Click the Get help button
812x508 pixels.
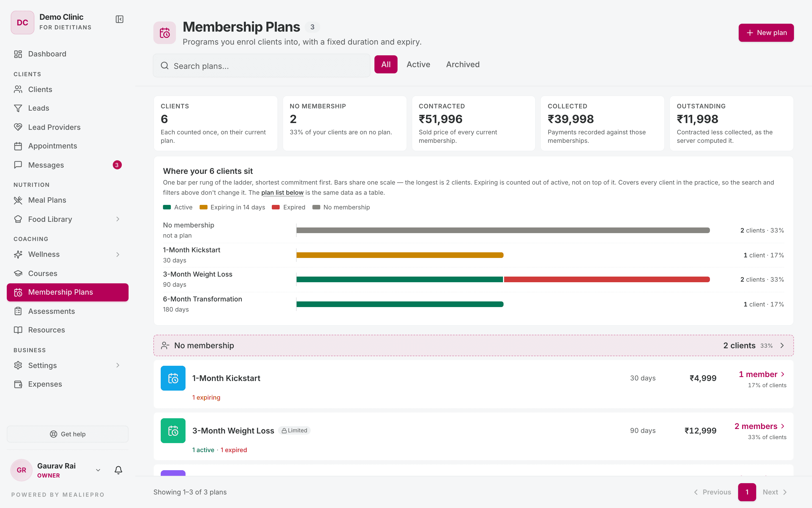pos(67,434)
